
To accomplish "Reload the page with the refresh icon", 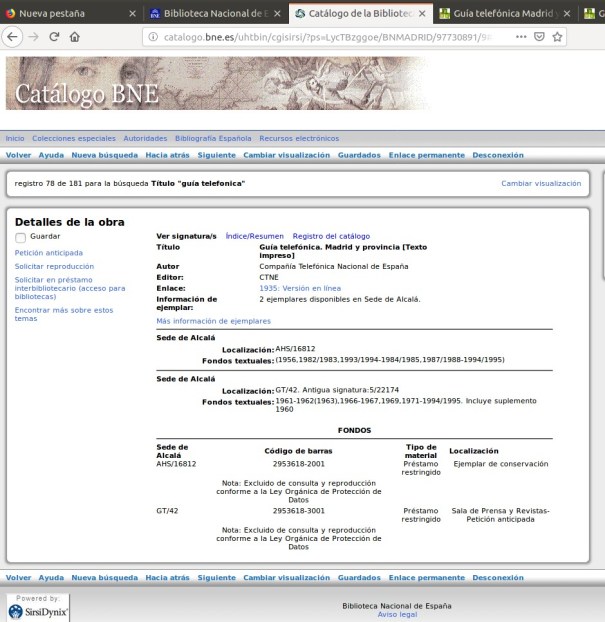I will [x=53, y=36].
